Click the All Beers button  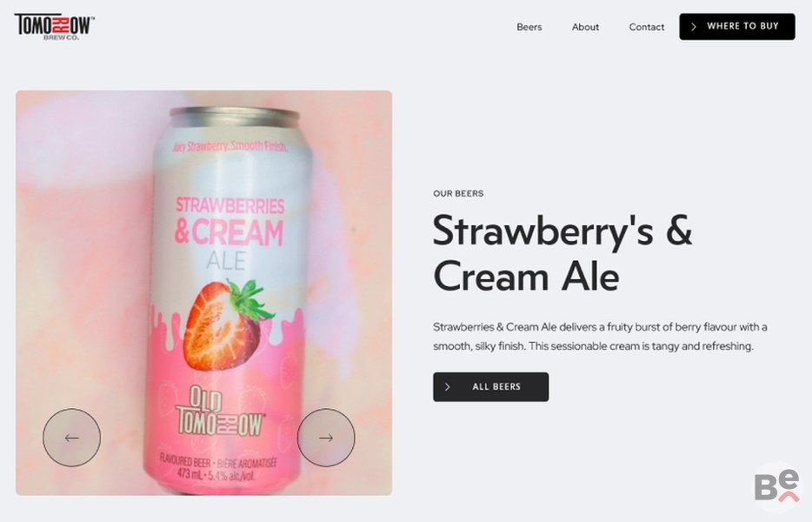click(490, 386)
